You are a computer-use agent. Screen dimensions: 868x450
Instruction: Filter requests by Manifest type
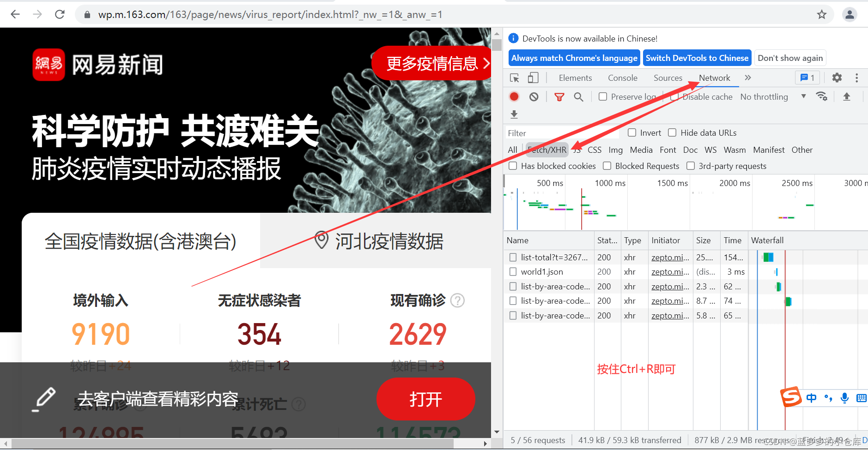pos(769,150)
